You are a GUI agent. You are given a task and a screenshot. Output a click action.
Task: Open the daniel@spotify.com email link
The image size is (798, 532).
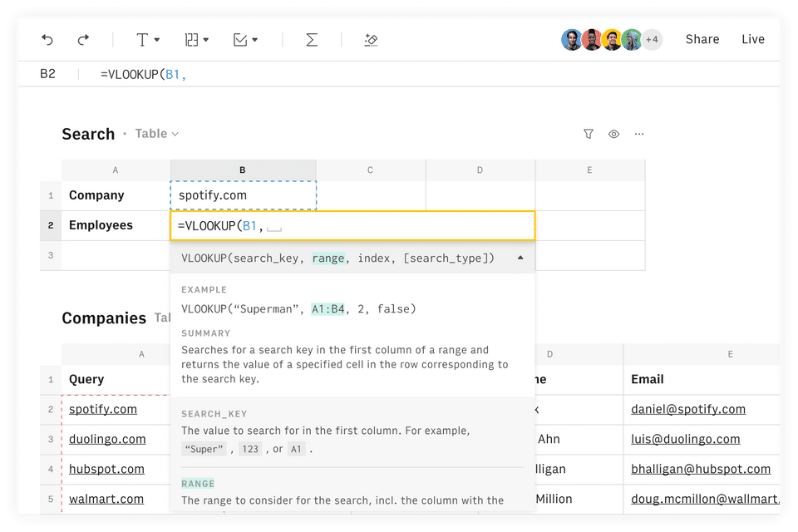688,409
